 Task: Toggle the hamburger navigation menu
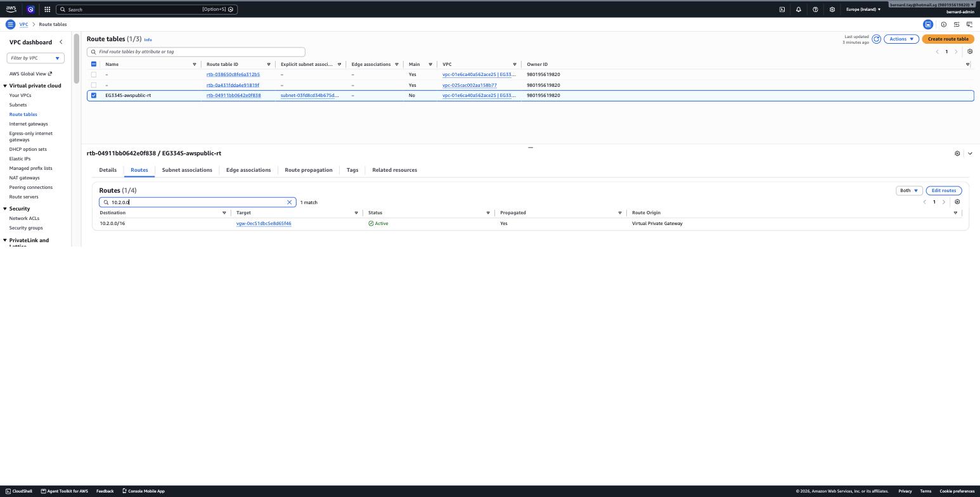click(x=10, y=24)
